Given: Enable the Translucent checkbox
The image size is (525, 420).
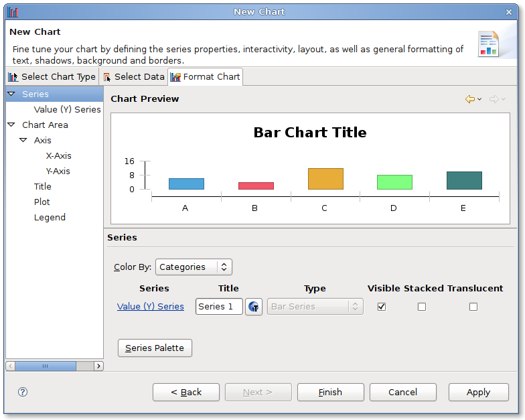Looking at the screenshot, I should [x=473, y=307].
